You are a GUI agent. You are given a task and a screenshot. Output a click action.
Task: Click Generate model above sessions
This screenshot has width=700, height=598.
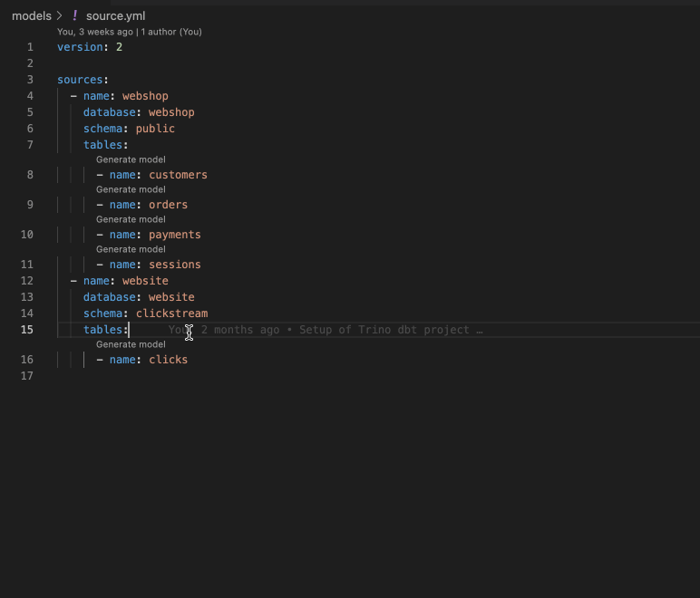coord(131,249)
